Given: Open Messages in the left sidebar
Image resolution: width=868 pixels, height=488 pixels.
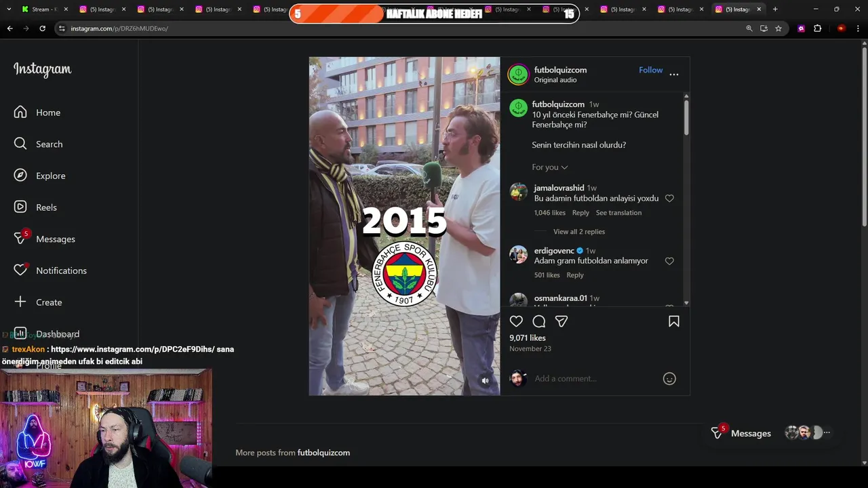Looking at the screenshot, I should click(x=45, y=239).
